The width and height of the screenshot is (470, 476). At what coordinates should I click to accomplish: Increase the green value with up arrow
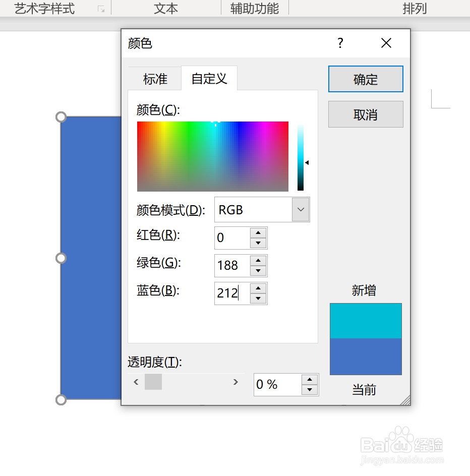point(258,261)
